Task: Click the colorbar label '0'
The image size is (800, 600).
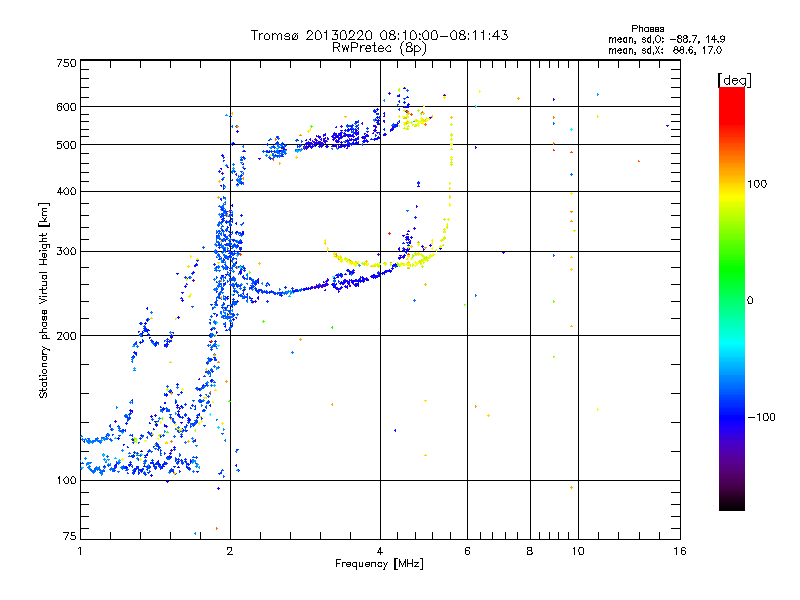Action: (750, 301)
